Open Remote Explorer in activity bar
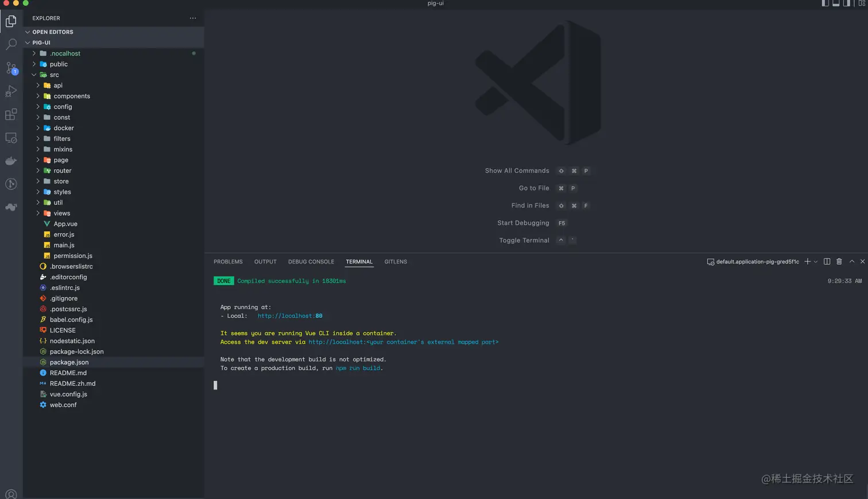This screenshot has height=499, width=868. (x=11, y=138)
